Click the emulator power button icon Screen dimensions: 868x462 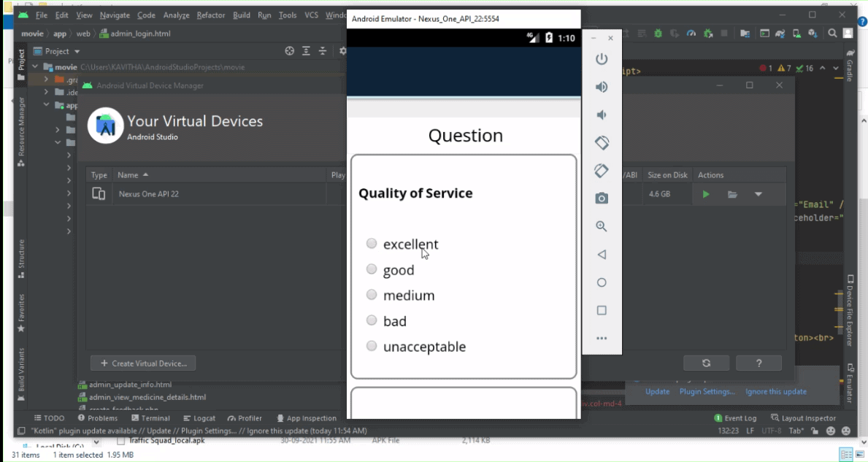[602, 59]
